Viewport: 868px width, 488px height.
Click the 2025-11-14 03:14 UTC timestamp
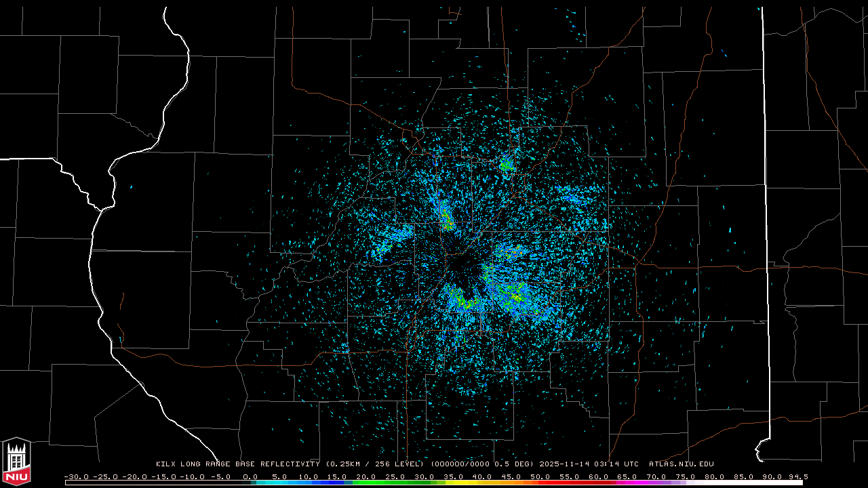589,464
